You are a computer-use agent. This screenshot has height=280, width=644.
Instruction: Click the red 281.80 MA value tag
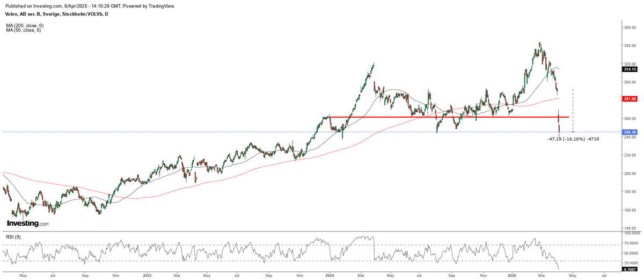point(630,99)
